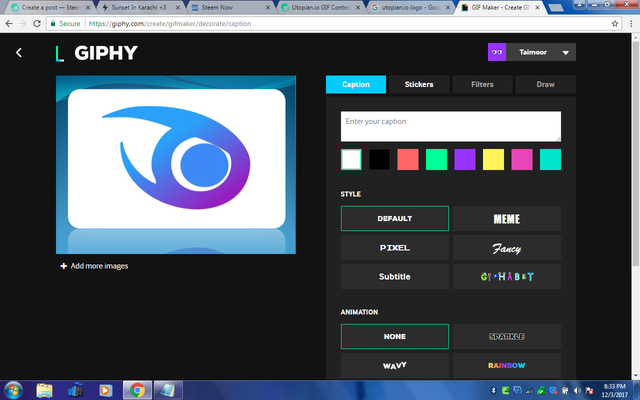Click the Bluetooth tray icon
Image resolution: width=640 pixels, height=400 pixels.
[493, 391]
